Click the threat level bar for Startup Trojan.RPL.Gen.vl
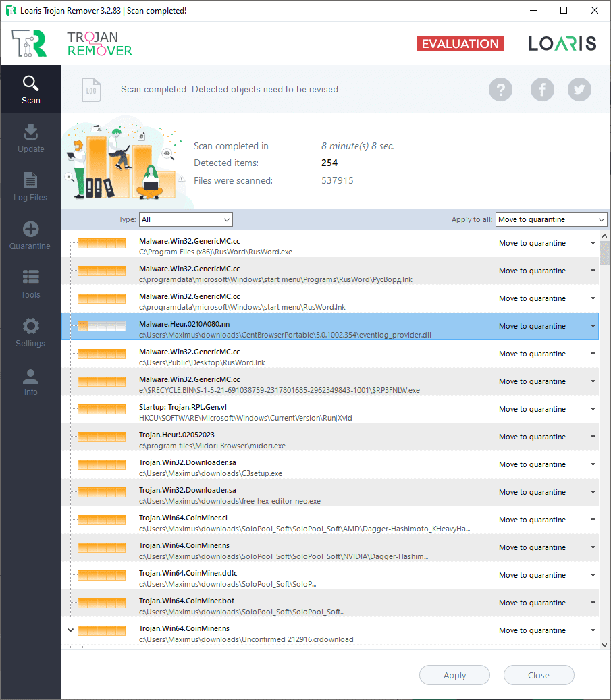 101,409
